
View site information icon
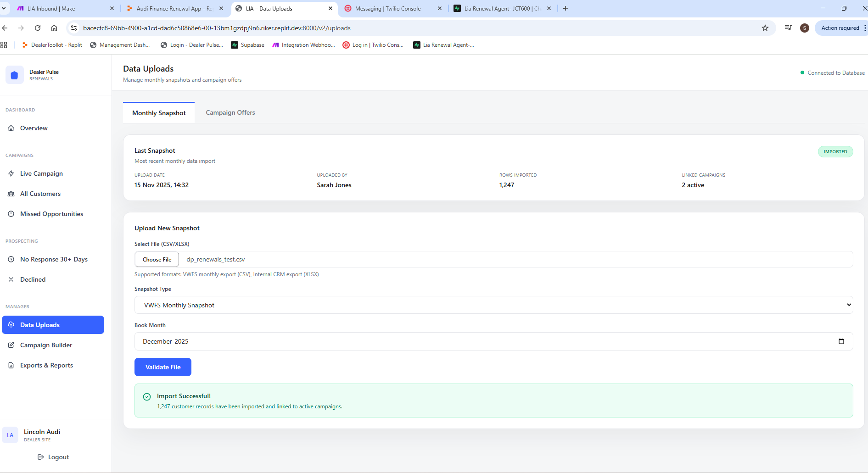74,28
